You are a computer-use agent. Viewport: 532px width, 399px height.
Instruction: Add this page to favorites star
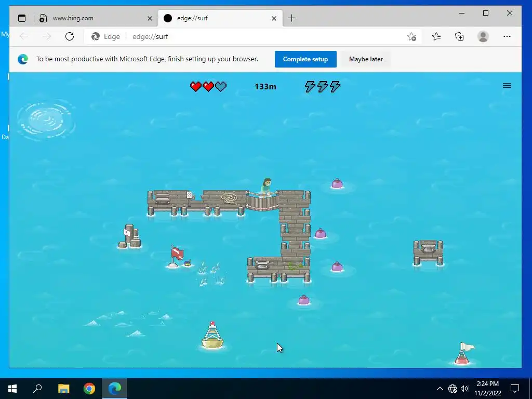(x=411, y=36)
